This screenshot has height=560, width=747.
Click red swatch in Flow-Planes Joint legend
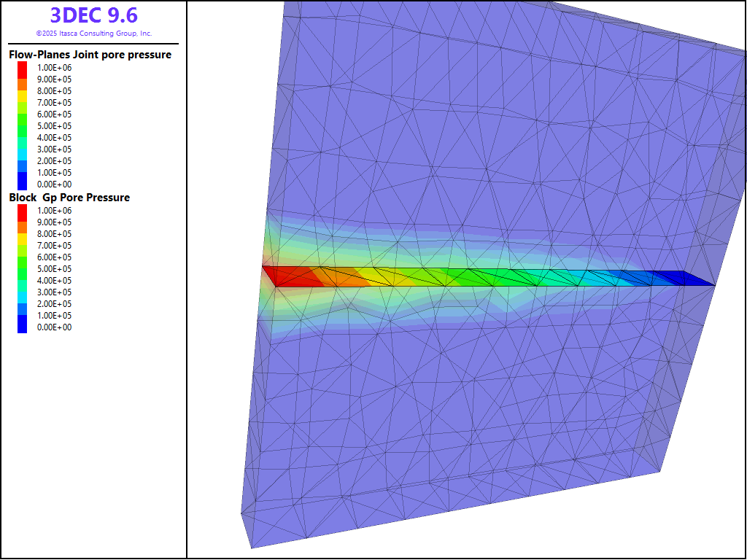pos(22,68)
